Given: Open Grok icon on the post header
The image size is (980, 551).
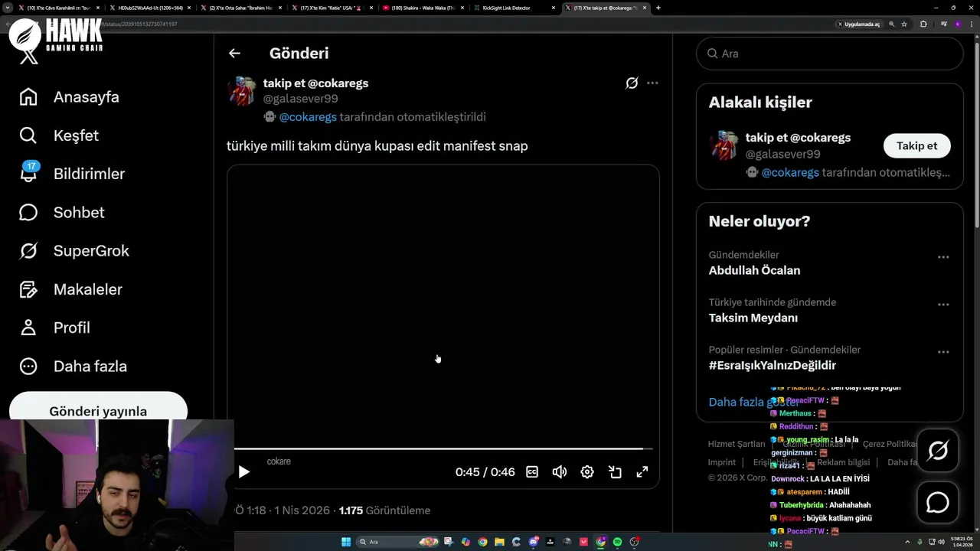Looking at the screenshot, I should click(x=632, y=83).
